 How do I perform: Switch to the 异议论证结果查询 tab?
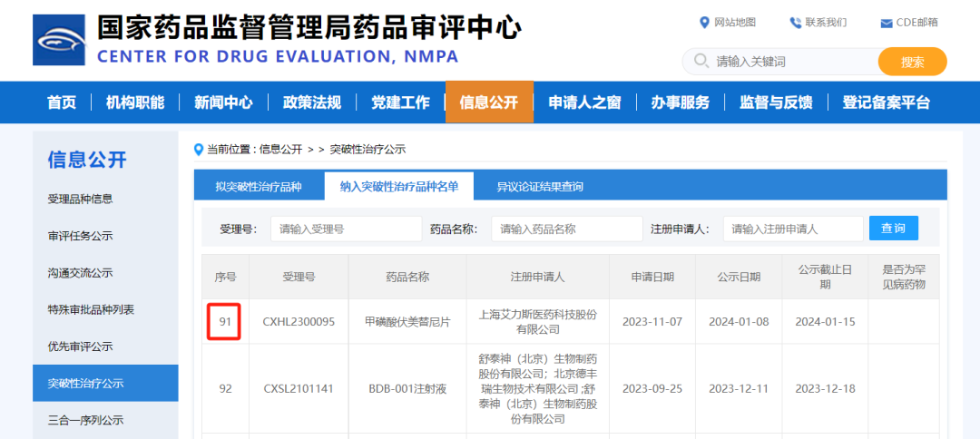pyautogui.click(x=539, y=187)
